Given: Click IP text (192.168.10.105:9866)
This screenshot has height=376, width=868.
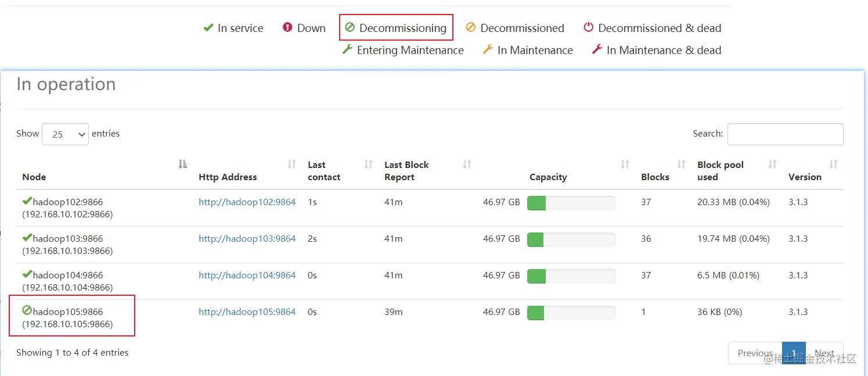Looking at the screenshot, I should pos(67,324).
